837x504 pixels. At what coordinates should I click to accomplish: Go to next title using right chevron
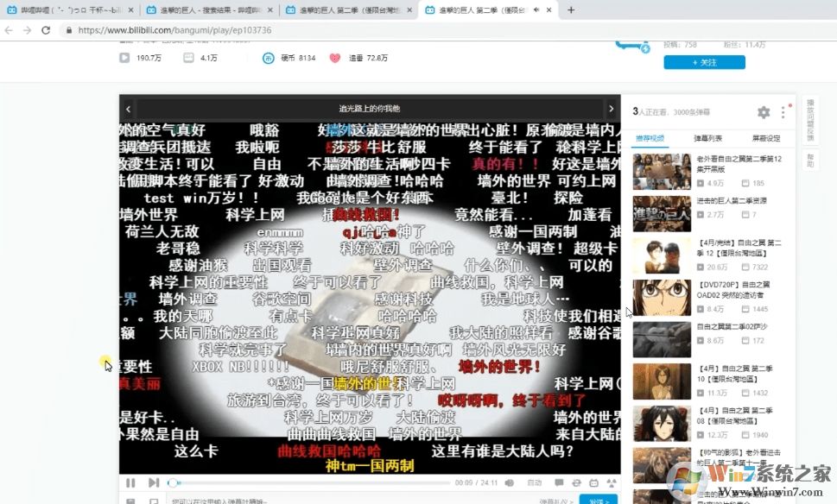(612, 109)
